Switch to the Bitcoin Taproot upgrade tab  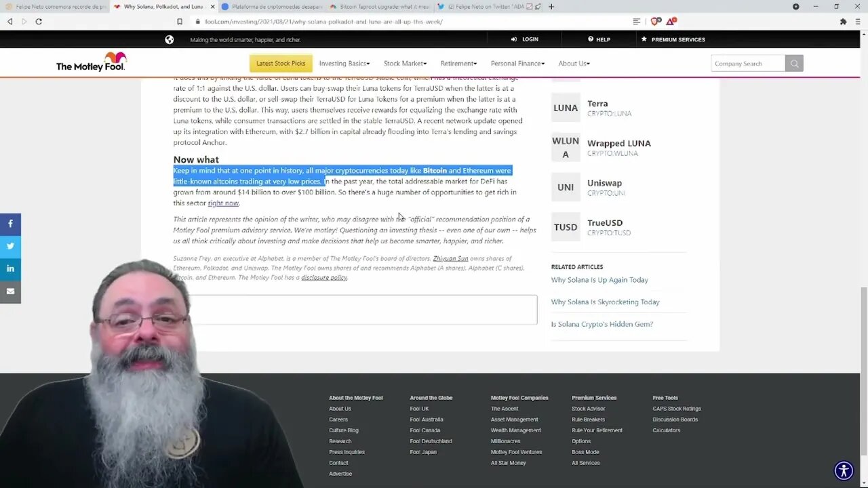[x=378, y=7]
